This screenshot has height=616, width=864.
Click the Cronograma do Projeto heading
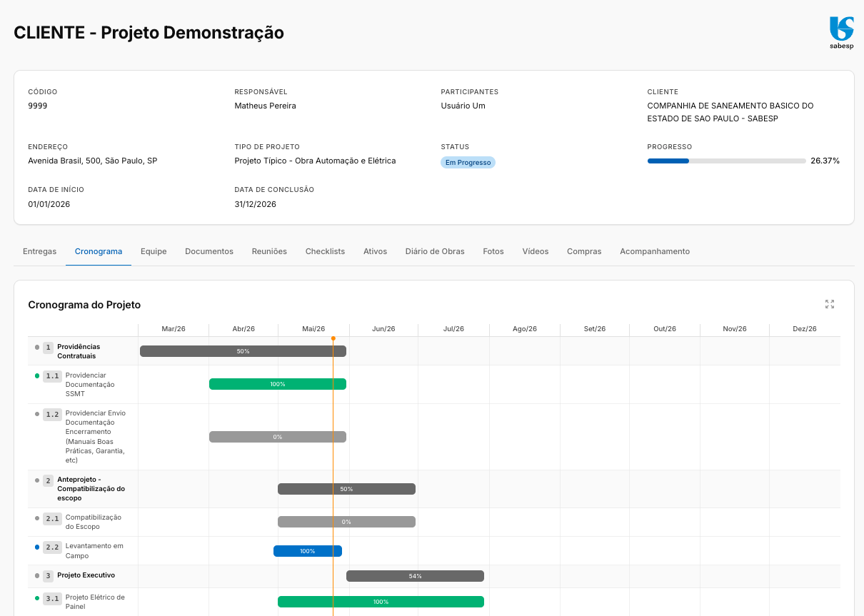coord(84,305)
